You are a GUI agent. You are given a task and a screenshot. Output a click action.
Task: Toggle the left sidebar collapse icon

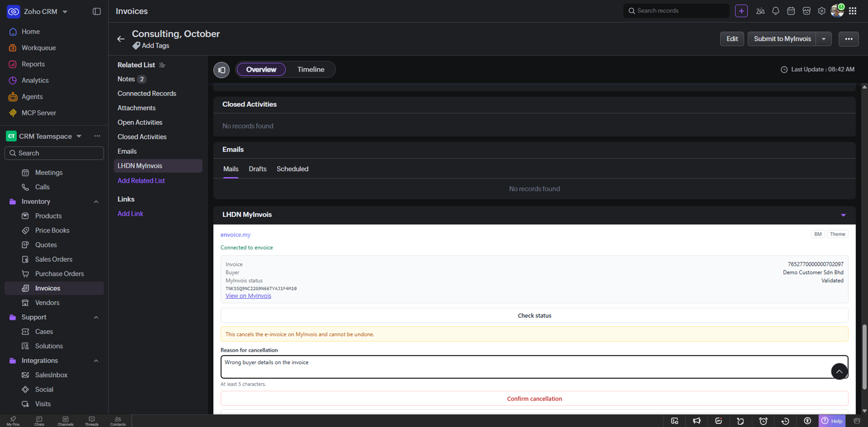point(97,11)
